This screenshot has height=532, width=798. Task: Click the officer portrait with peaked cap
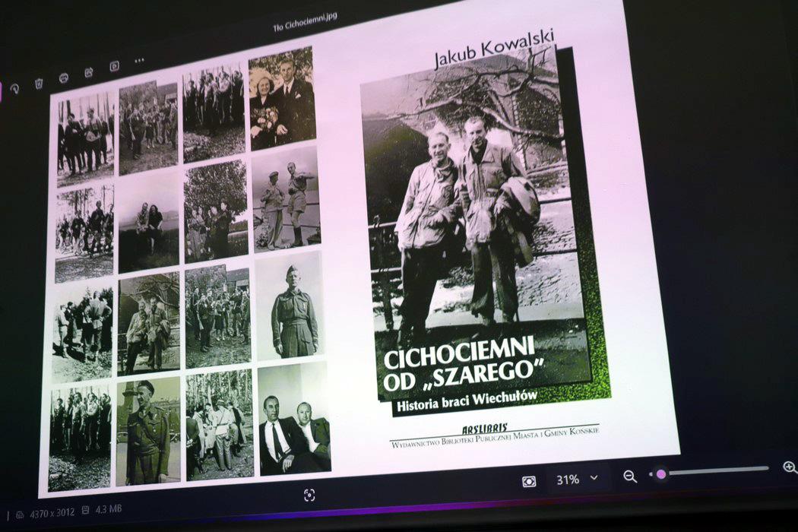pyautogui.click(x=148, y=432)
